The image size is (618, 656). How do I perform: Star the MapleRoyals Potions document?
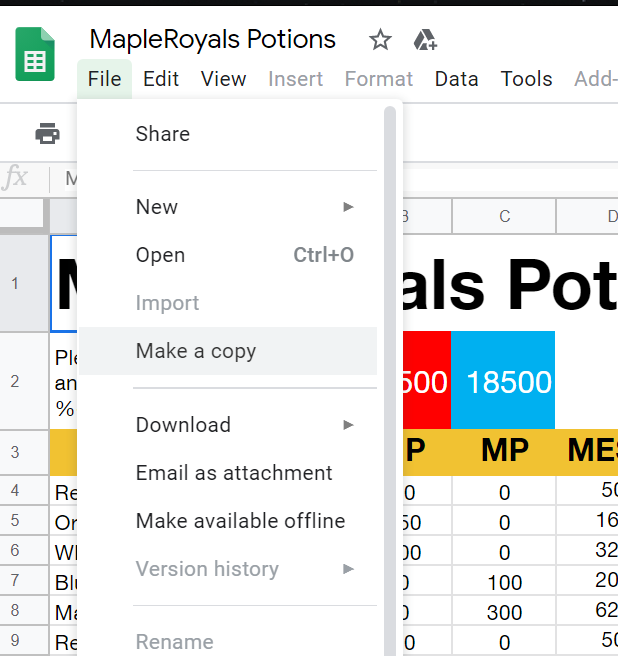click(380, 40)
